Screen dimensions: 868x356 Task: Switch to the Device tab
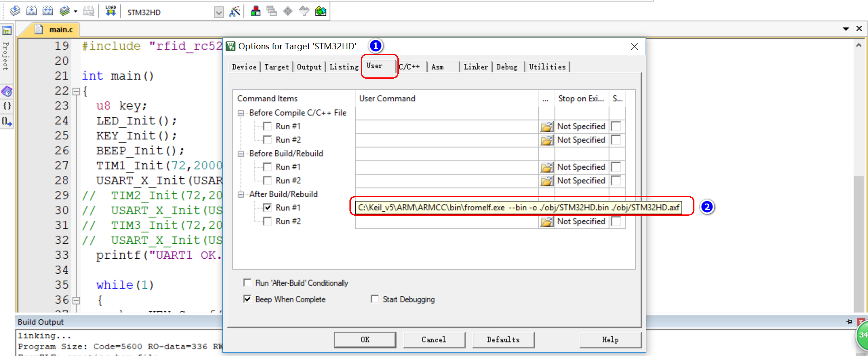pos(244,67)
